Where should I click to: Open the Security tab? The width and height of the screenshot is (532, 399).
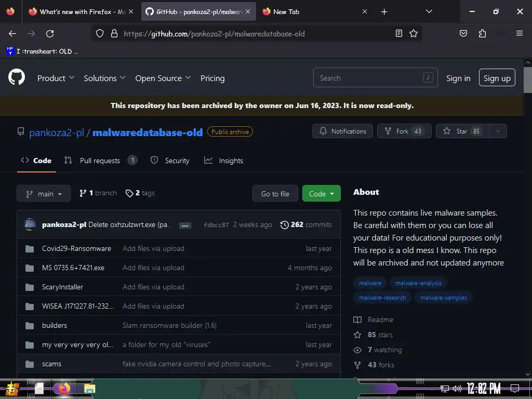point(170,161)
